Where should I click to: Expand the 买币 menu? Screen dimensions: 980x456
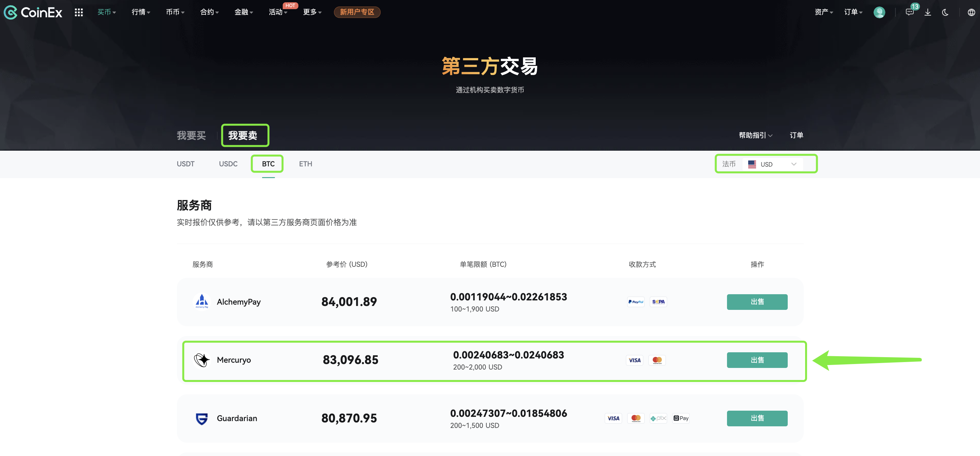click(106, 12)
